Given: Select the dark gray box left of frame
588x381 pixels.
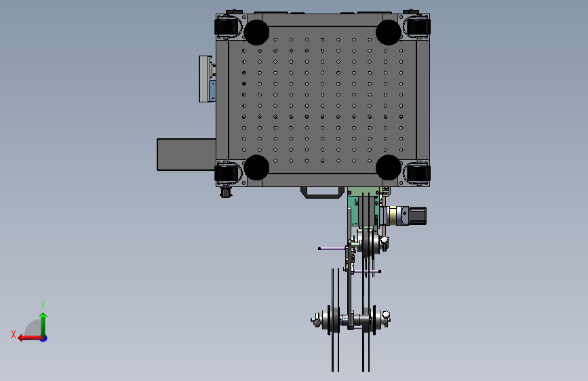Looking at the screenshot, I should 187,155.
